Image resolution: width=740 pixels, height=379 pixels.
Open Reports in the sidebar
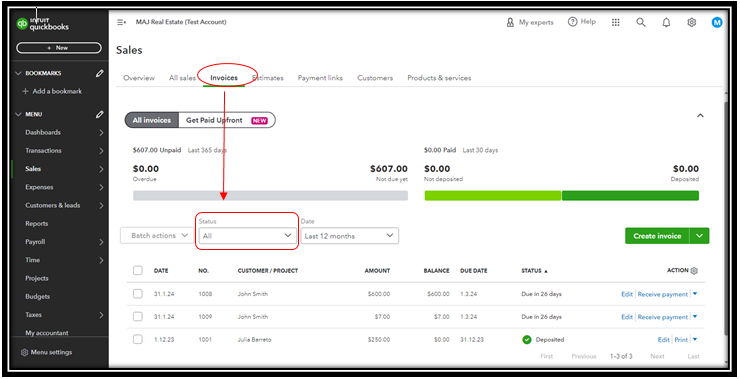point(37,224)
